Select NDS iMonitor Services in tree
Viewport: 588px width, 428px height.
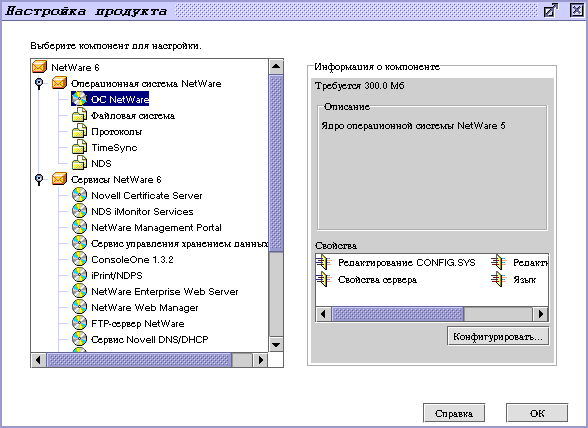(142, 212)
